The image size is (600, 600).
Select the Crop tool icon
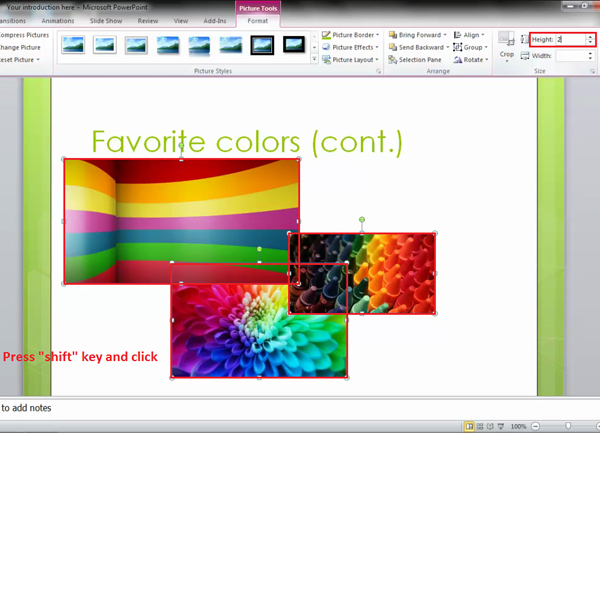coord(506,39)
